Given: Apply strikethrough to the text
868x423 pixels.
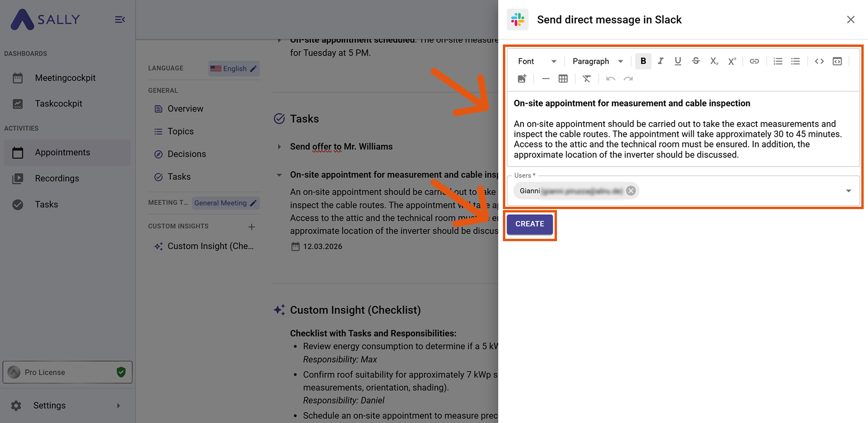Looking at the screenshot, I should [696, 61].
